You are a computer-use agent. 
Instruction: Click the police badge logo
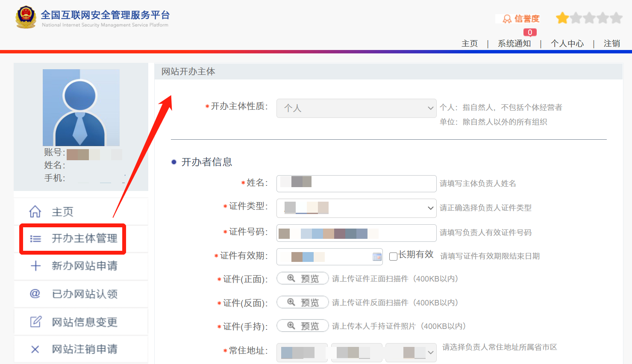click(x=26, y=17)
